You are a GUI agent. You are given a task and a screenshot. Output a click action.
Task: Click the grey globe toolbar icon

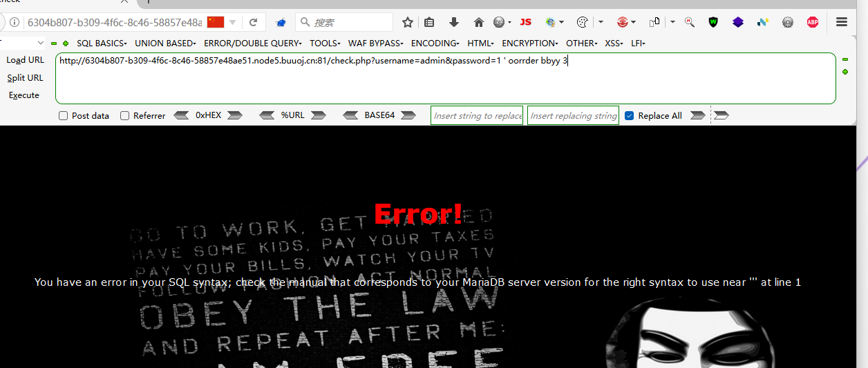coord(499,22)
